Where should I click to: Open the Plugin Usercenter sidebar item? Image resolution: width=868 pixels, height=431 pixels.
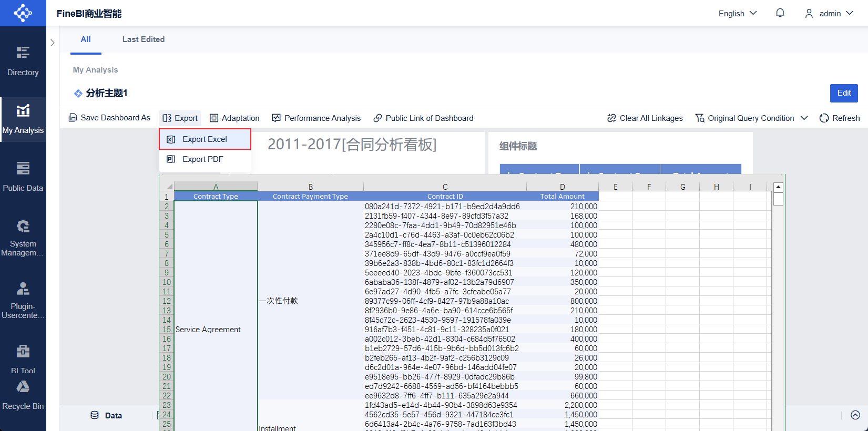tap(23, 300)
